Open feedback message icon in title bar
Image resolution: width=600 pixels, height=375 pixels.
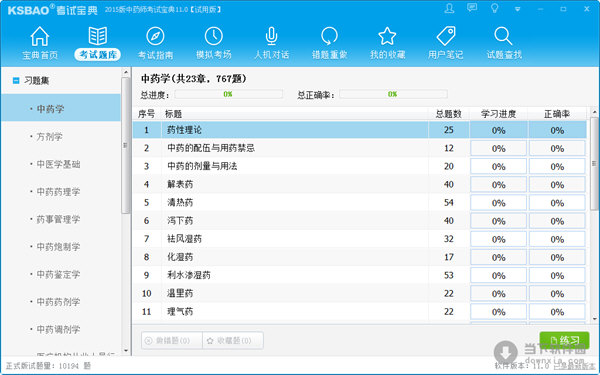[472, 8]
